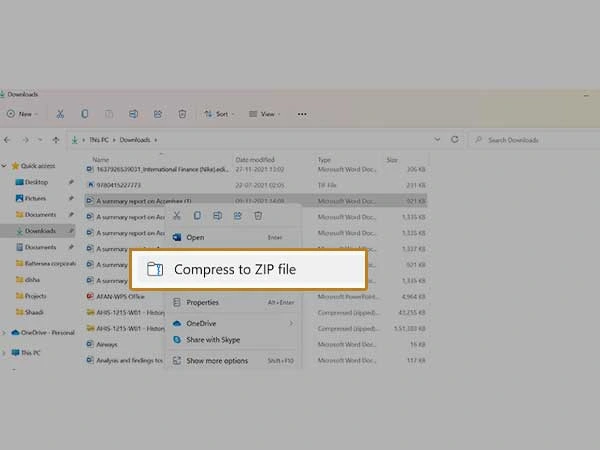Choose Share with Skype
600x450 pixels.
(232, 340)
